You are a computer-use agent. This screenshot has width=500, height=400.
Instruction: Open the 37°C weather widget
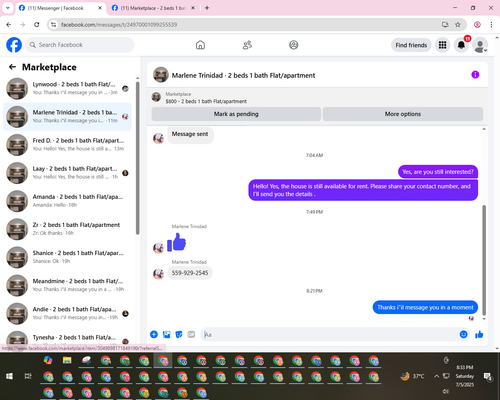tap(412, 376)
